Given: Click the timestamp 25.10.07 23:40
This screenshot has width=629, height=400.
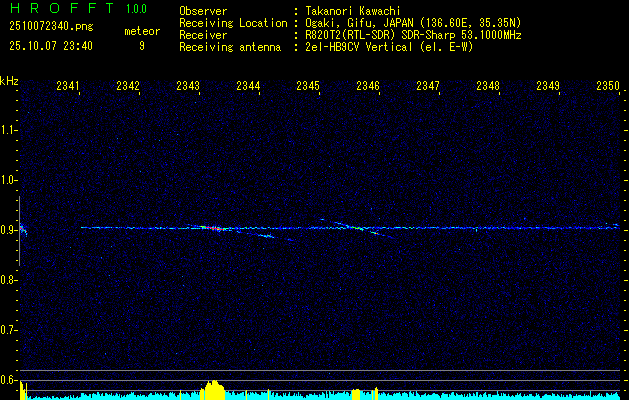Looking at the screenshot, I should point(51,46).
